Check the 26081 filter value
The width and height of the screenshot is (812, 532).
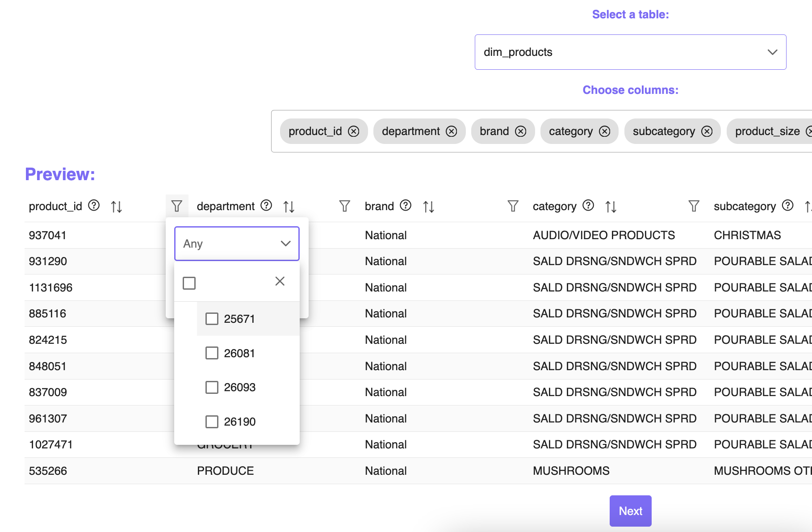tap(212, 353)
